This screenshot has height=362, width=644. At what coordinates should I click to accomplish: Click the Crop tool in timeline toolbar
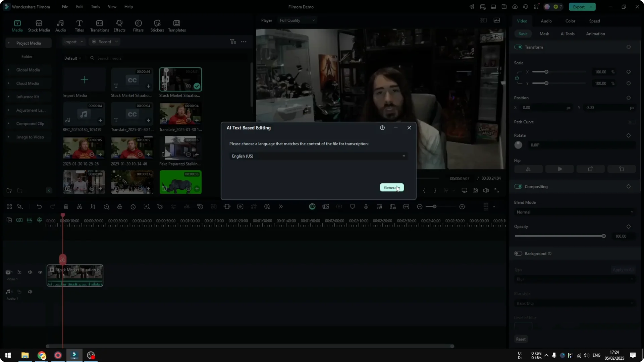93,206
